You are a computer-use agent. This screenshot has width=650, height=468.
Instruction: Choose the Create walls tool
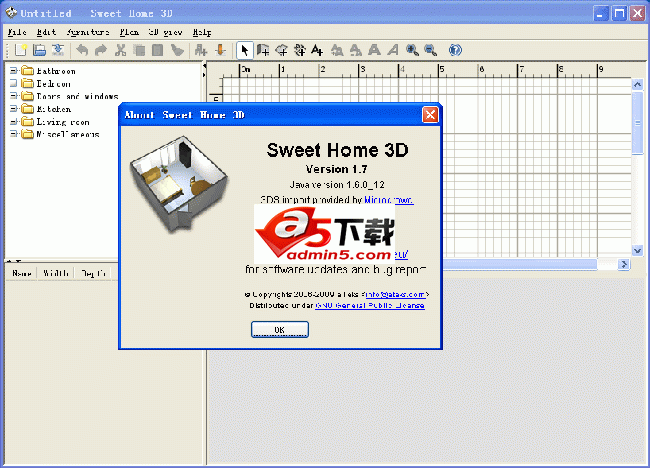[263, 50]
